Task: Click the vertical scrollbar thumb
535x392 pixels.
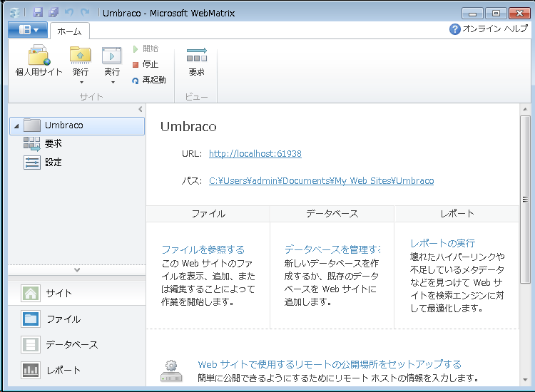Action: tap(525, 200)
